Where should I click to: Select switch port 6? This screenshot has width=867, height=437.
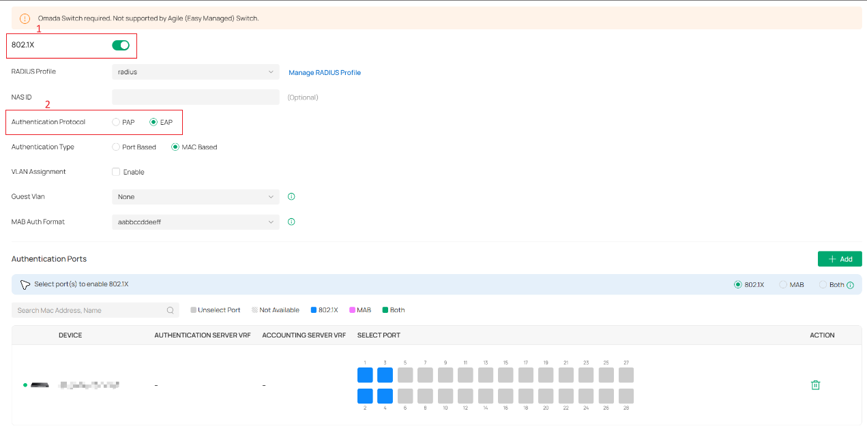pos(405,396)
